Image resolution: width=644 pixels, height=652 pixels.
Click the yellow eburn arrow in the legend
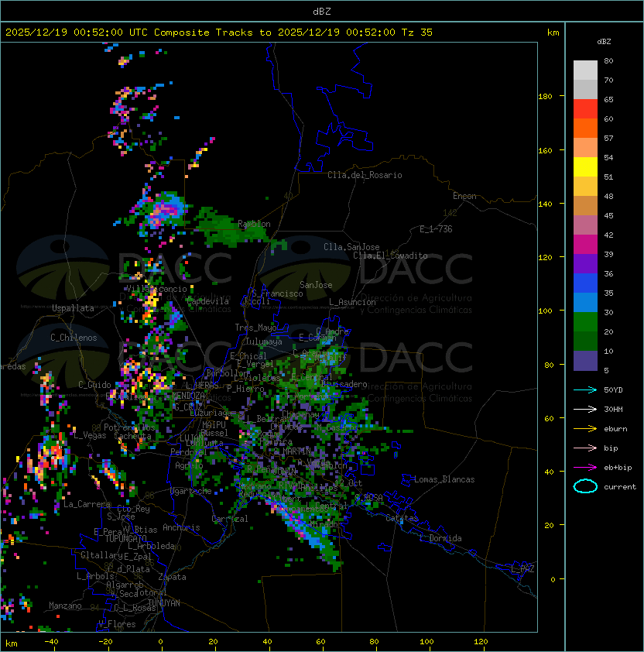[x=585, y=429]
